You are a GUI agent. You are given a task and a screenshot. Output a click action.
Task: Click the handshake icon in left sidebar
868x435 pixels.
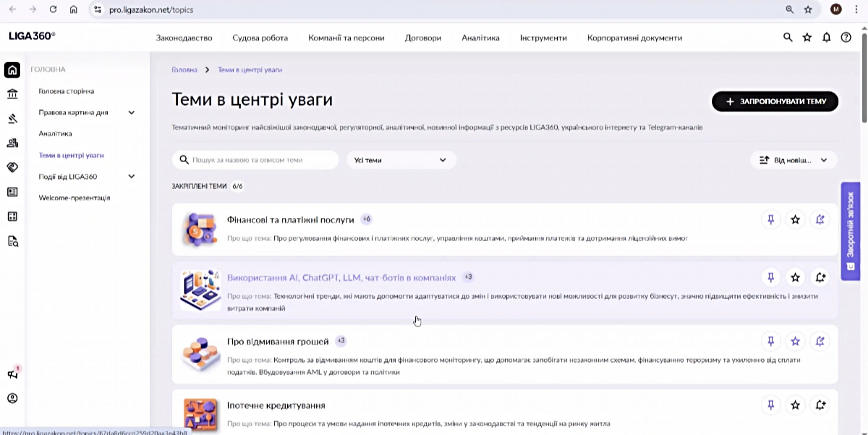tap(13, 167)
